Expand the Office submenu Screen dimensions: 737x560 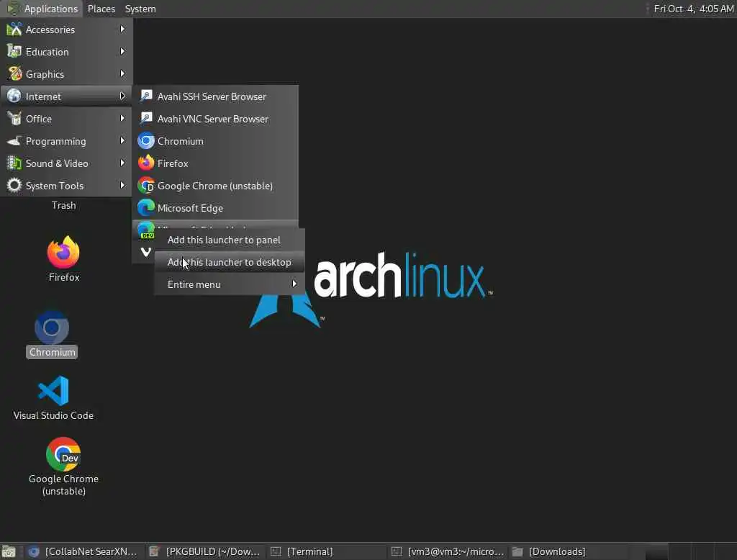[66, 119]
